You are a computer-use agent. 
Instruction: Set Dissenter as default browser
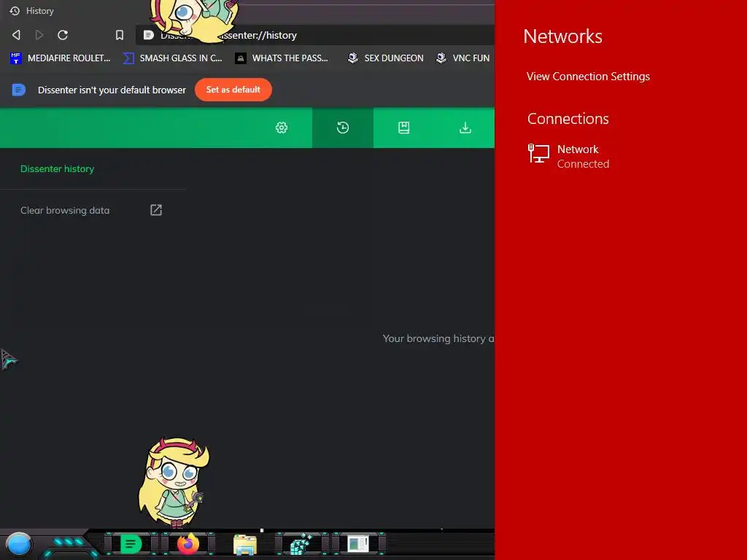tap(233, 90)
